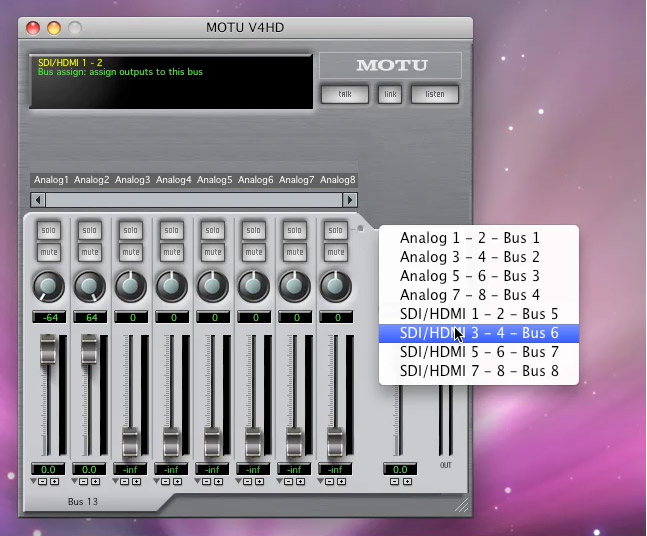This screenshot has width=647, height=536.
Task: Click the Bus 13 tab label
Action: 83,502
